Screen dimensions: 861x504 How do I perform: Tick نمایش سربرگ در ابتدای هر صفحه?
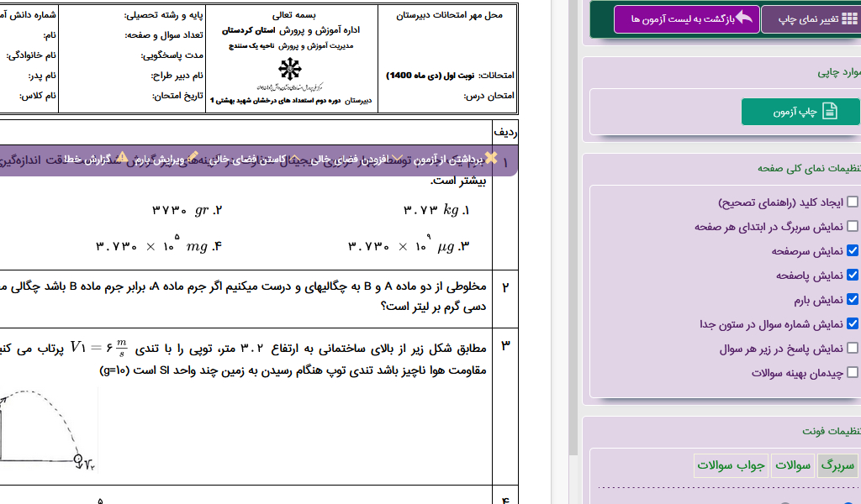point(853,226)
